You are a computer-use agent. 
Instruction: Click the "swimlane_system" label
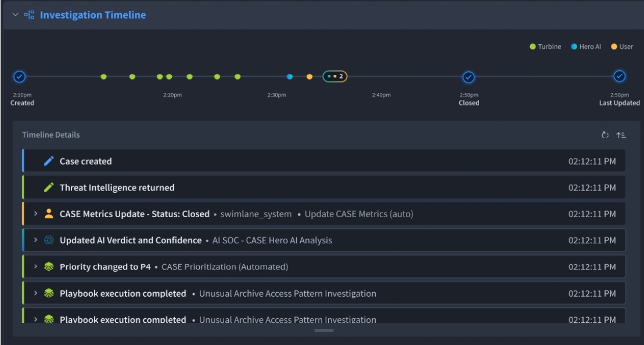point(256,214)
